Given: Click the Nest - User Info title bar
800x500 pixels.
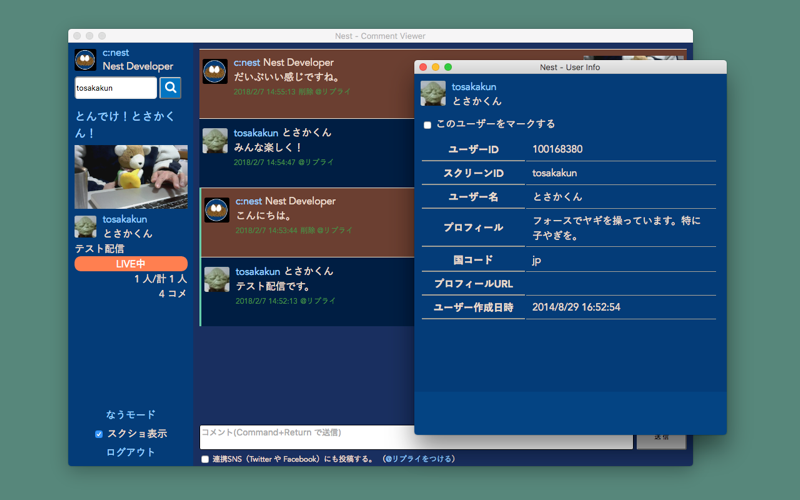Looking at the screenshot, I should pyautogui.click(x=570, y=67).
